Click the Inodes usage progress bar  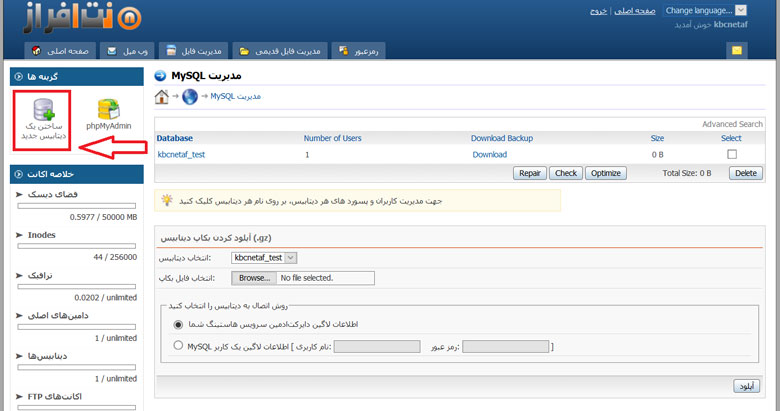(77, 246)
